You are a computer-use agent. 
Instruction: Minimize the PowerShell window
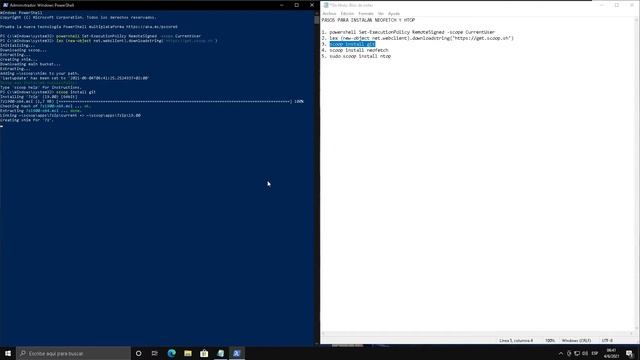point(282,5)
